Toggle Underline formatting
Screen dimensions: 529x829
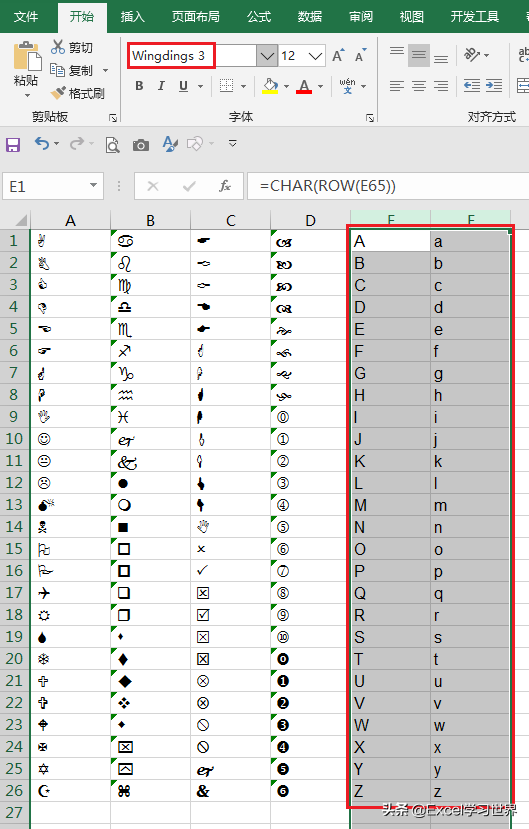[183, 86]
